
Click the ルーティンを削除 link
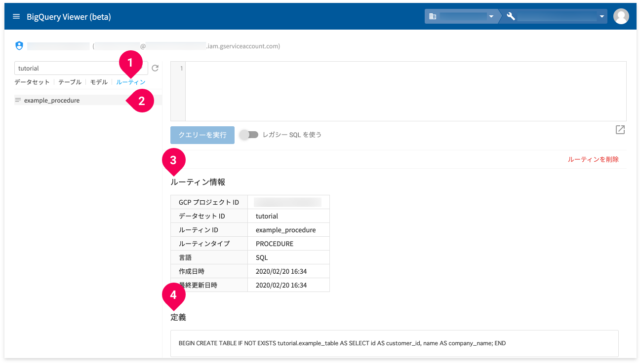[593, 159]
